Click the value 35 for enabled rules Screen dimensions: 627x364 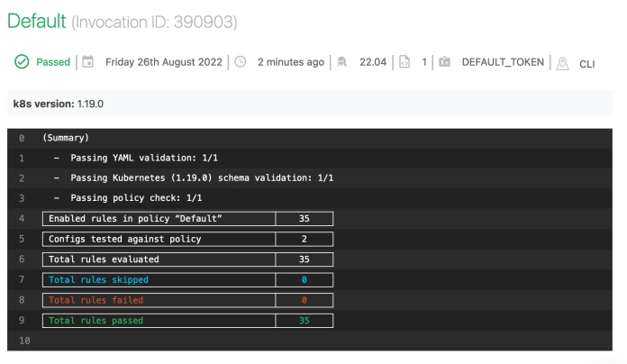304,218
